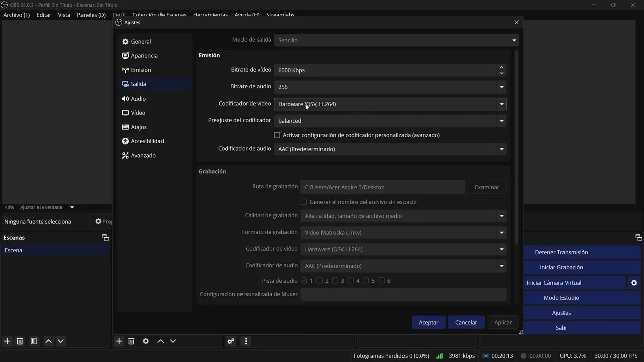Move scene down with arrow icon
The image size is (644, 362).
(x=61, y=341)
